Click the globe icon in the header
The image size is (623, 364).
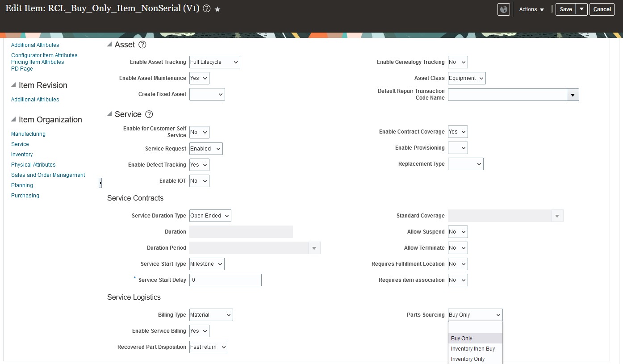504,9
